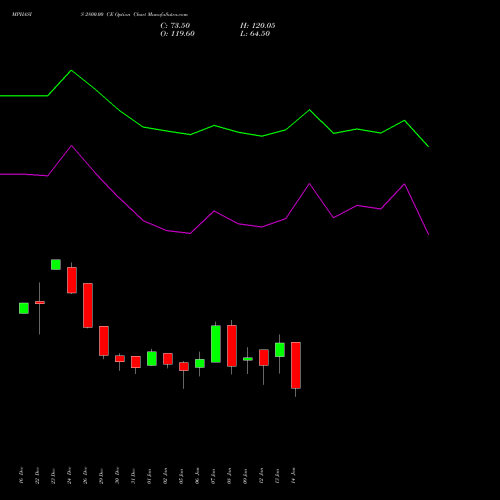Click the tall green candle above 07 Jan
500x500 pixels.
click(216, 344)
